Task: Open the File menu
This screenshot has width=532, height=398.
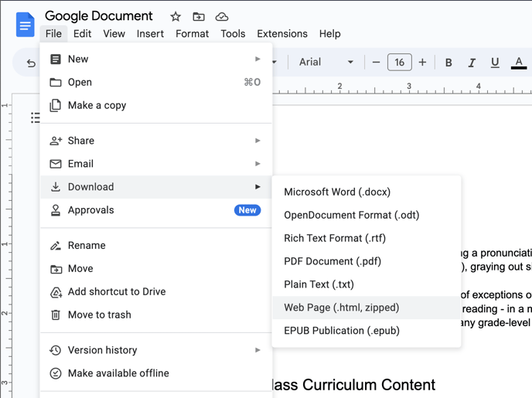Action: pos(53,34)
